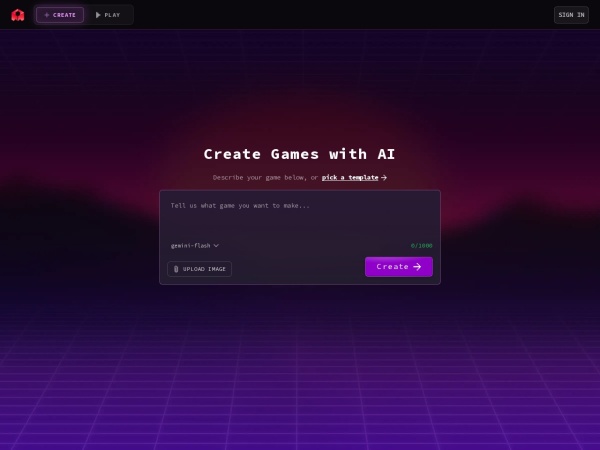Click the Create Games with AI heading

tap(299, 154)
